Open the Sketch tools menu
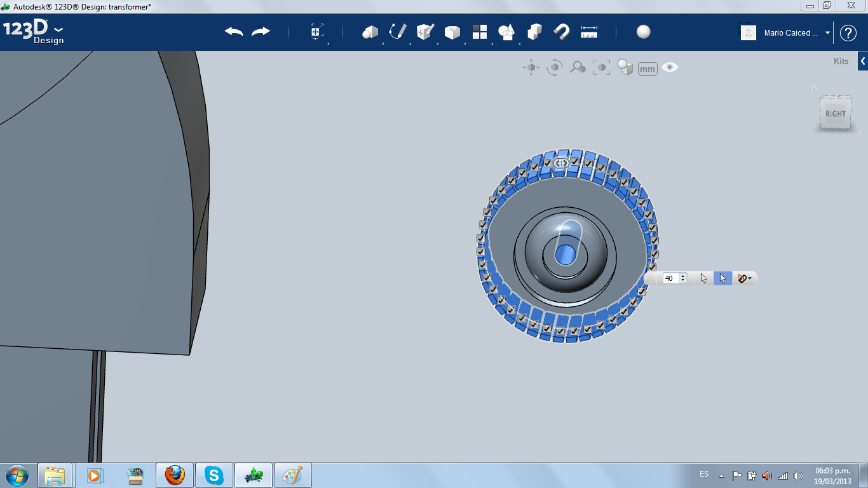Image resolution: width=868 pixels, height=488 pixels. click(x=398, y=32)
